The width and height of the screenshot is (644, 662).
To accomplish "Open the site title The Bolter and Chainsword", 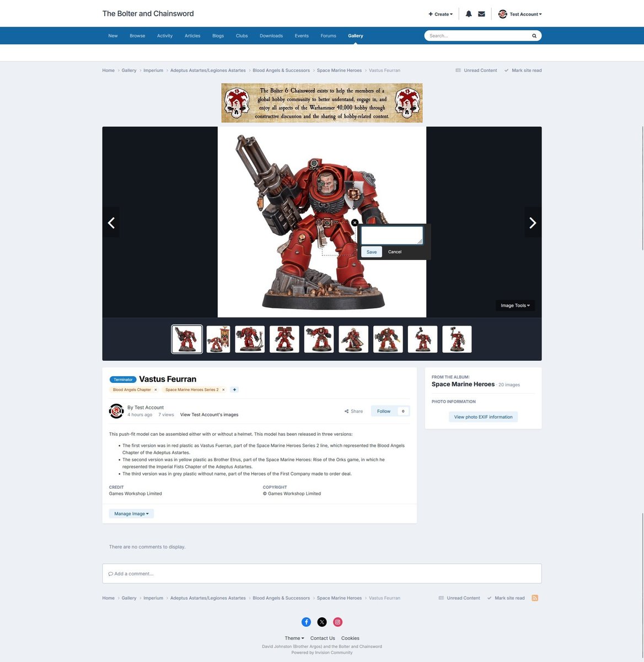I will click(148, 14).
